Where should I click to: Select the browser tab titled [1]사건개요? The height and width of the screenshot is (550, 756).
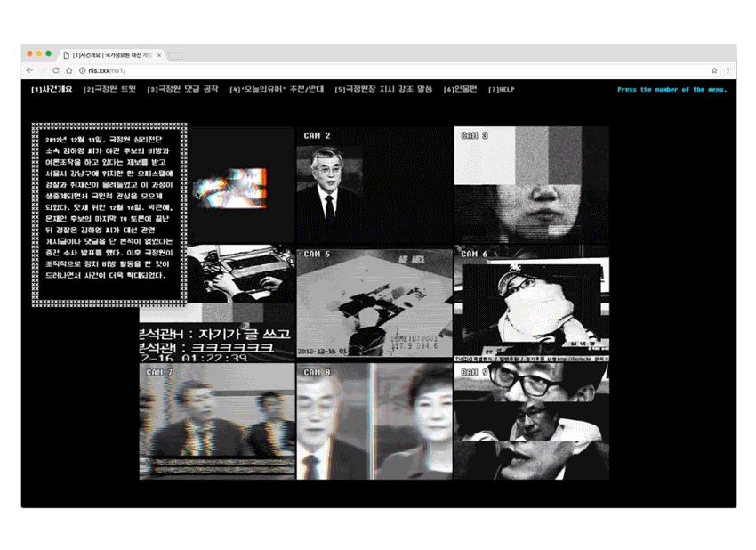[112, 55]
